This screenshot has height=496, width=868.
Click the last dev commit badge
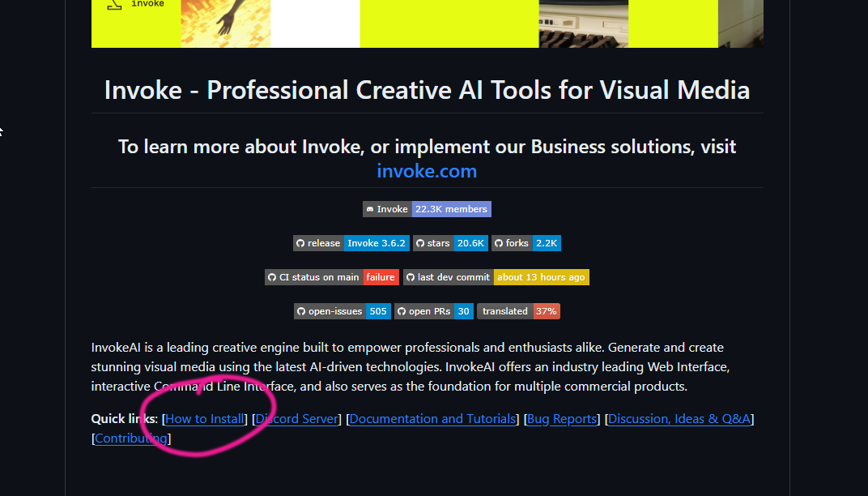point(496,277)
